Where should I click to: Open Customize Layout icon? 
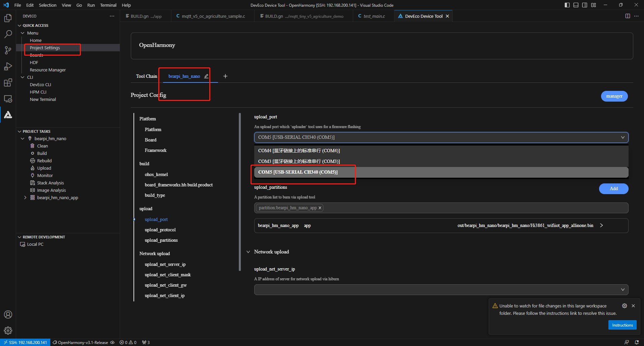594,5
